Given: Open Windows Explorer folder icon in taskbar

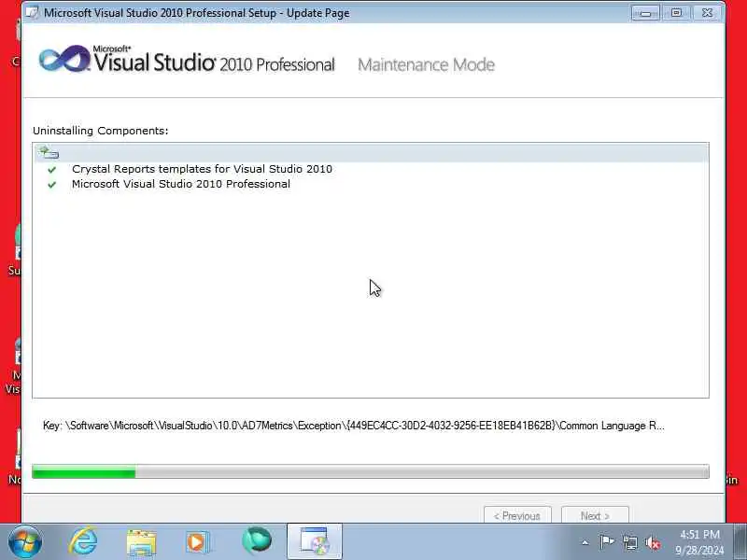Looking at the screenshot, I should (141, 542).
